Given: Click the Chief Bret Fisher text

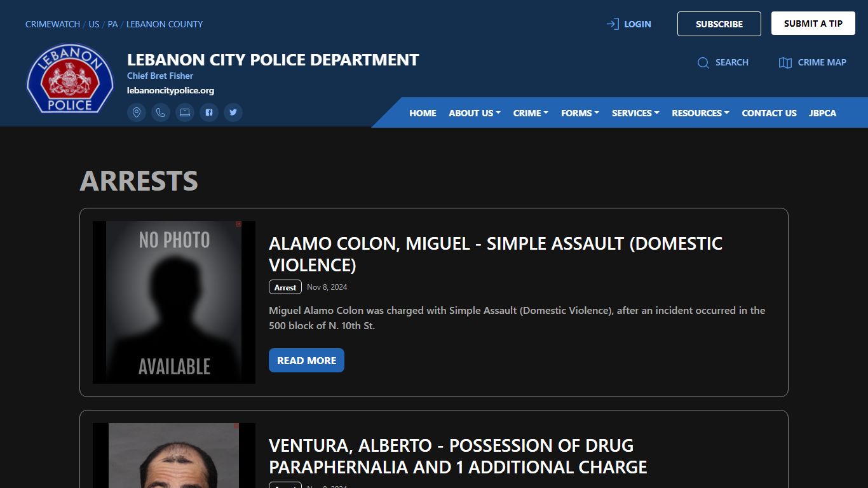Looking at the screenshot, I should click(x=160, y=76).
